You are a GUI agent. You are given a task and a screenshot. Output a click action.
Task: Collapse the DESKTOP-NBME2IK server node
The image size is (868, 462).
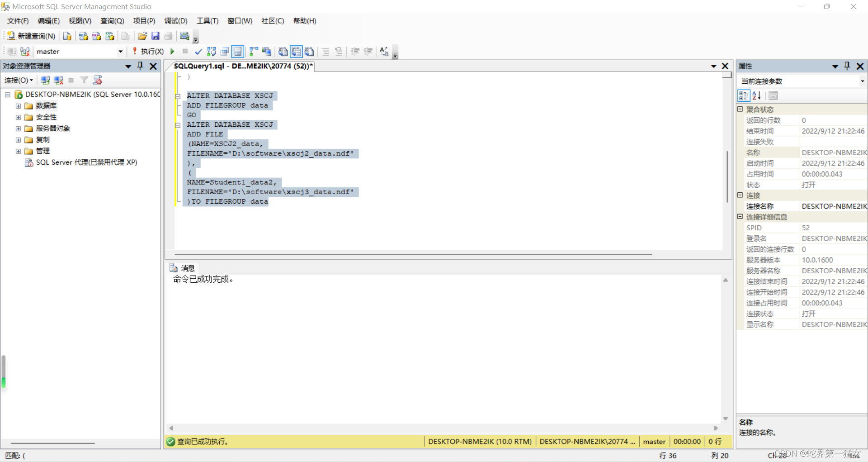point(7,95)
